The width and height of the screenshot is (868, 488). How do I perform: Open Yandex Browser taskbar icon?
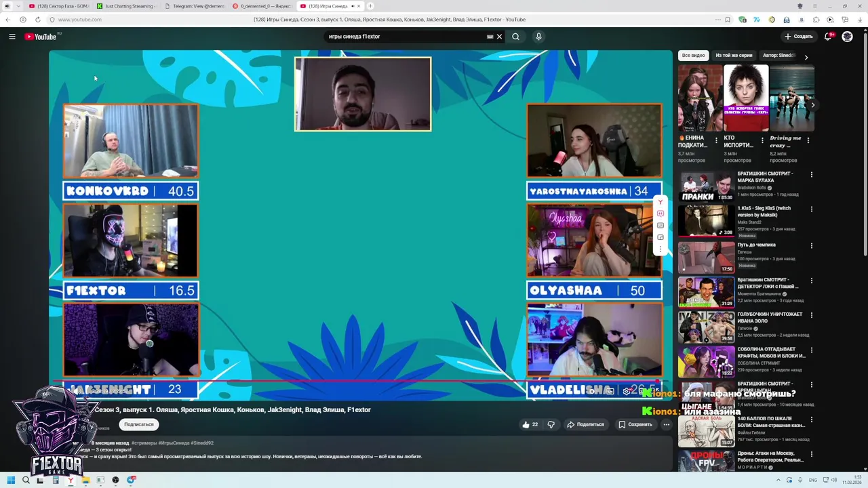point(71,480)
